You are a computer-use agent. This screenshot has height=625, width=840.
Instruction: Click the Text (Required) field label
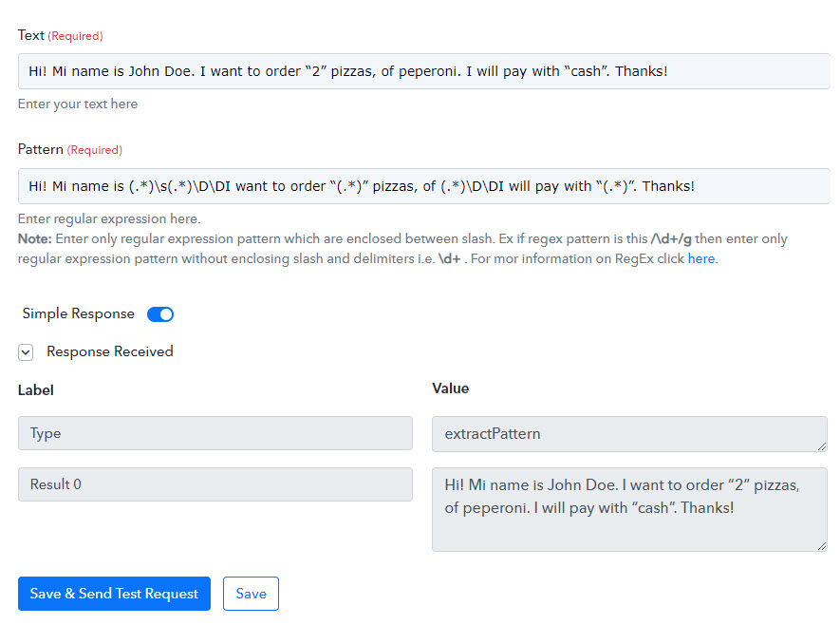pyautogui.click(x=61, y=35)
